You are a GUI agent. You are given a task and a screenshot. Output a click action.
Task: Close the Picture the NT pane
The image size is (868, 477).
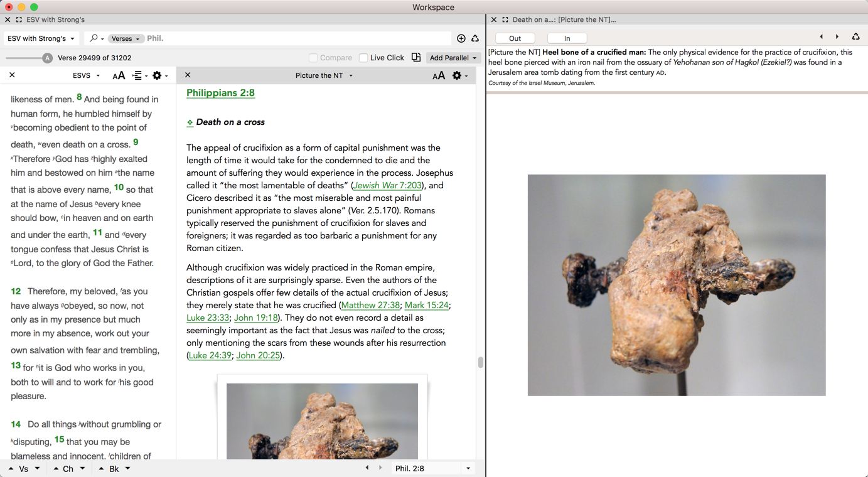(x=188, y=75)
